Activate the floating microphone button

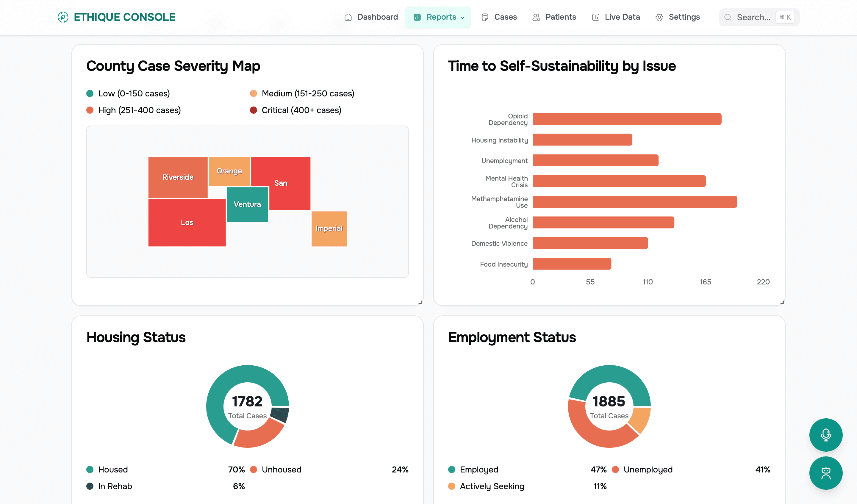click(826, 435)
